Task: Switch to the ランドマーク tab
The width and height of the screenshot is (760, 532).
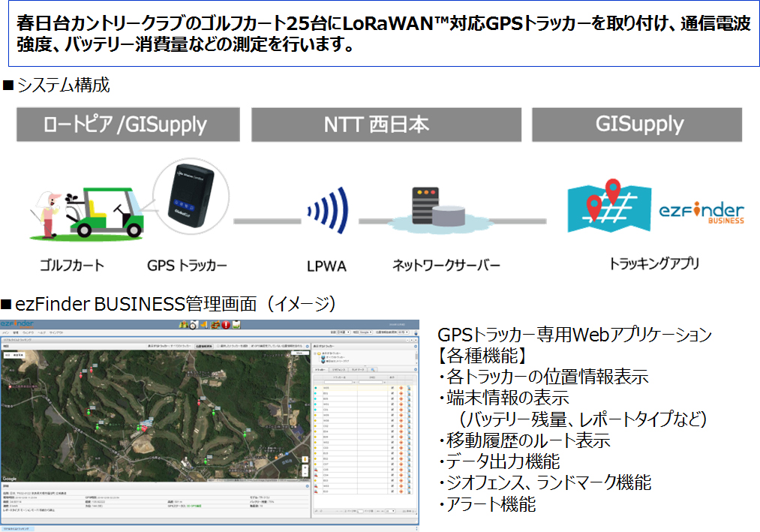Action: pos(358,369)
